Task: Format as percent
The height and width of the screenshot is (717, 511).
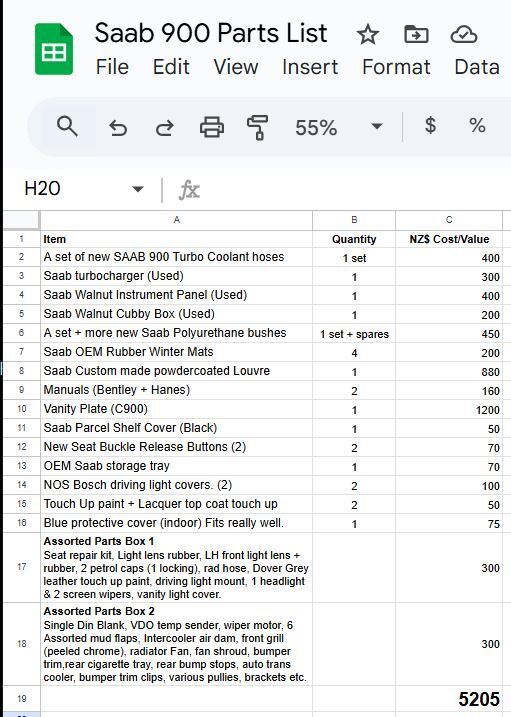Action: [x=477, y=125]
